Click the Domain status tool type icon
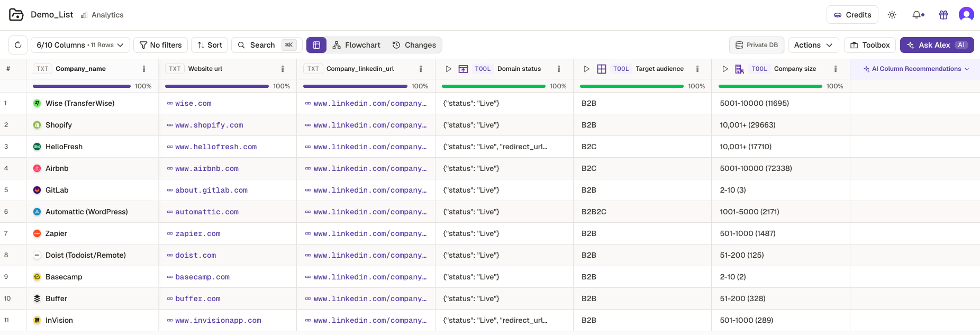The height and width of the screenshot is (335, 980). [x=463, y=69]
